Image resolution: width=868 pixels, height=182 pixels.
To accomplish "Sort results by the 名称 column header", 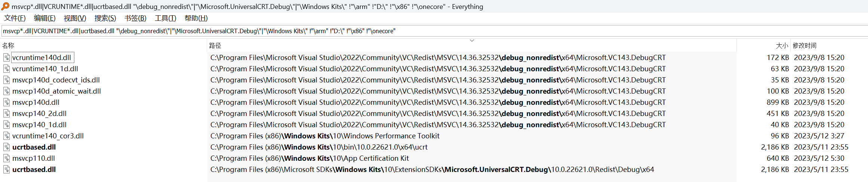I will pyautogui.click(x=8, y=45).
